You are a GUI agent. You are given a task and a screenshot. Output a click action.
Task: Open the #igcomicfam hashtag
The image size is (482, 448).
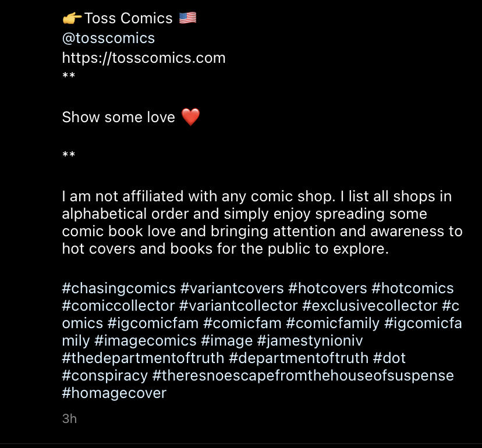tap(153, 323)
